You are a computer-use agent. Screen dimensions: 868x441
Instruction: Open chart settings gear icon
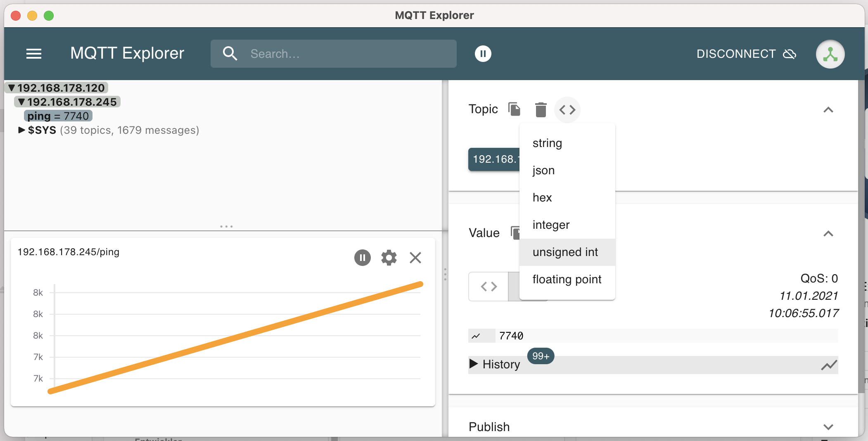tap(389, 258)
